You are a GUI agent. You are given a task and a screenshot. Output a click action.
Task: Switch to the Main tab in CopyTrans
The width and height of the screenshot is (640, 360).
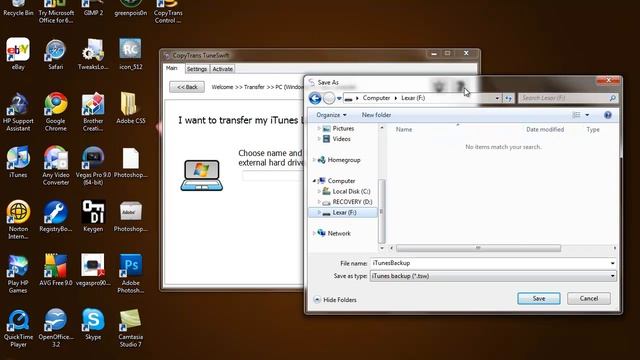point(172,68)
